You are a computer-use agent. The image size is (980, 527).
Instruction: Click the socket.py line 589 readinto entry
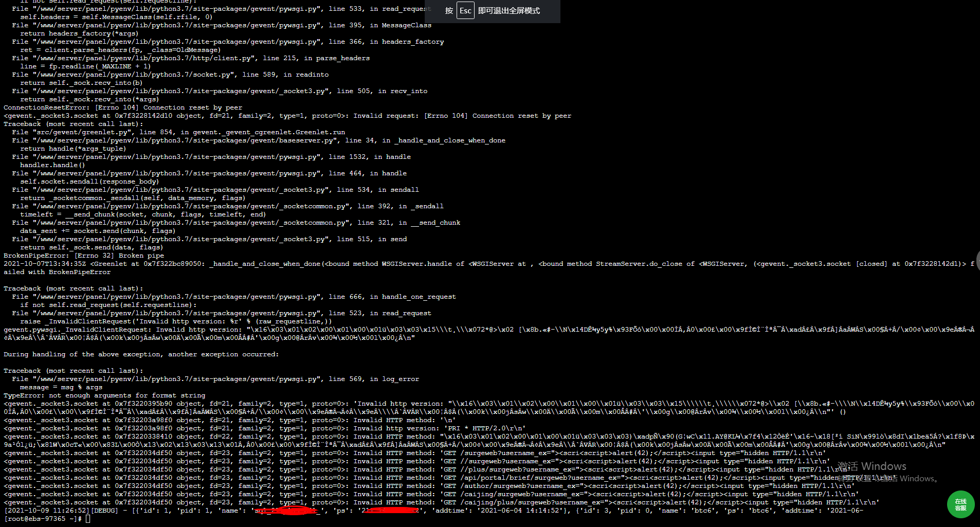[170, 75]
